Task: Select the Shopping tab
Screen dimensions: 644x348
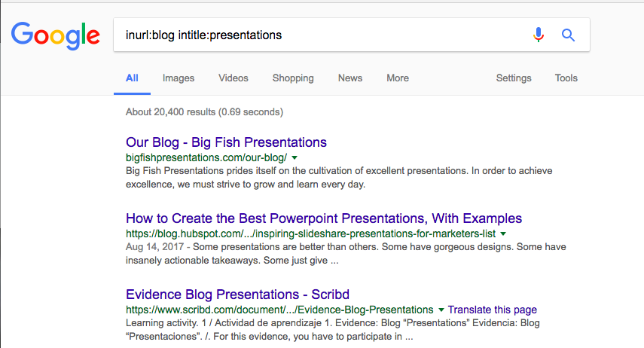Action: (x=293, y=78)
